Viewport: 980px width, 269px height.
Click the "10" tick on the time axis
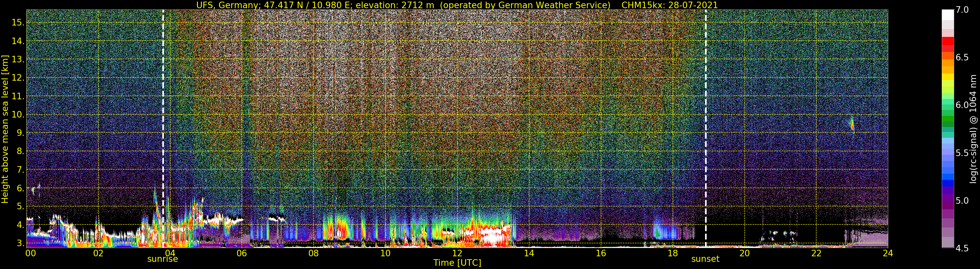click(385, 253)
